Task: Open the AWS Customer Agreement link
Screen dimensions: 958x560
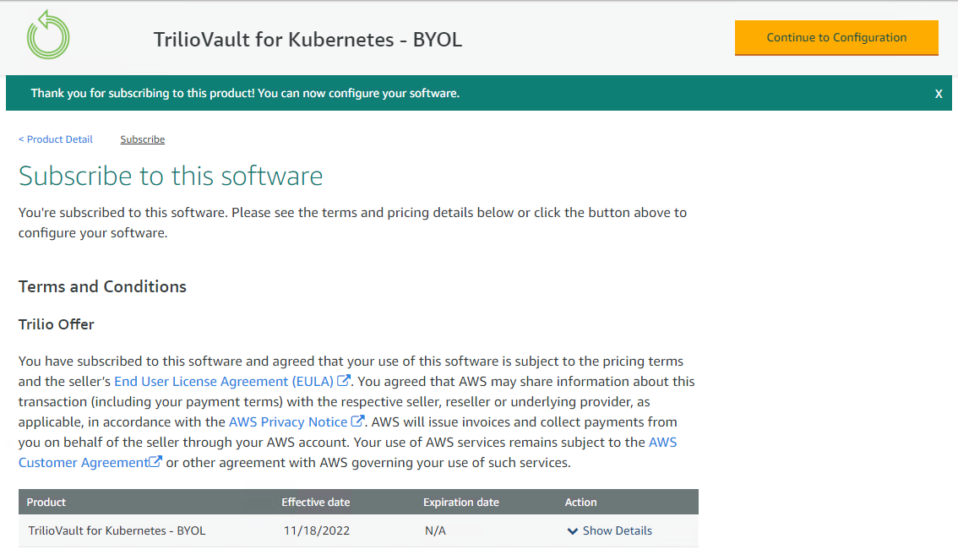Action: (x=83, y=463)
